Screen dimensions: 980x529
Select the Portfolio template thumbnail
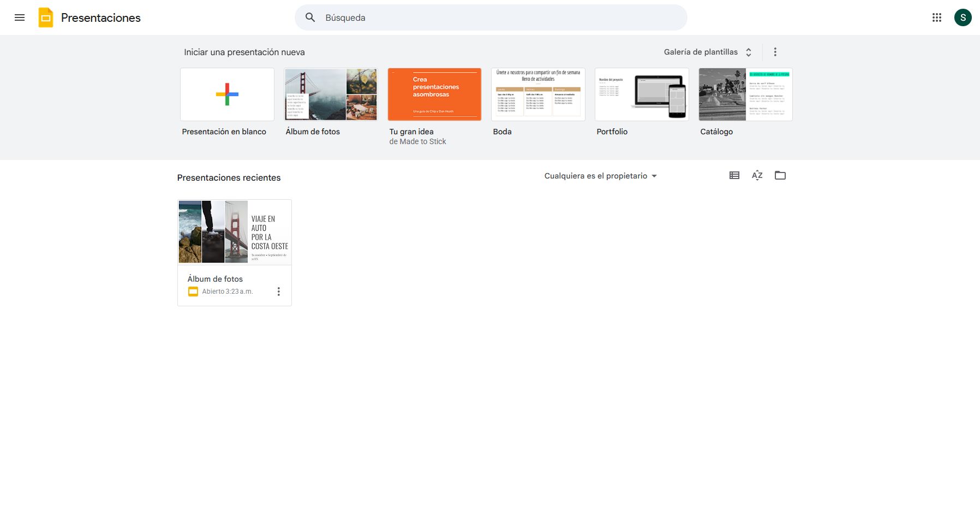[x=641, y=94]
